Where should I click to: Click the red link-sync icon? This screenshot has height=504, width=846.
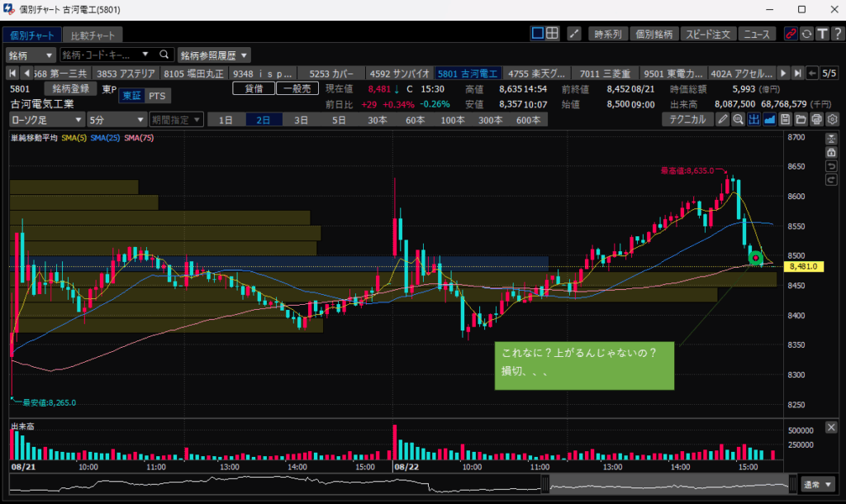tap(791, 34)
